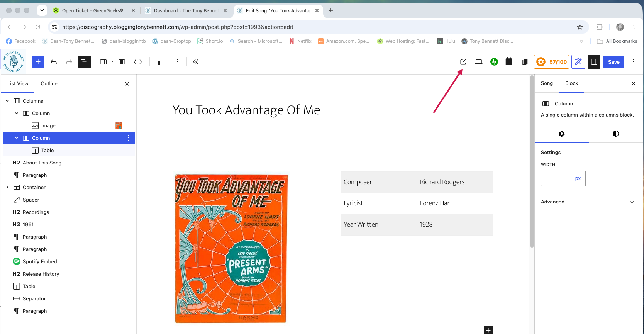Click the Image row's small thumbnail preview
Image resolution: width=644 pixels, height=334 pixels.
pyautogui.click(x=119, y=125)
